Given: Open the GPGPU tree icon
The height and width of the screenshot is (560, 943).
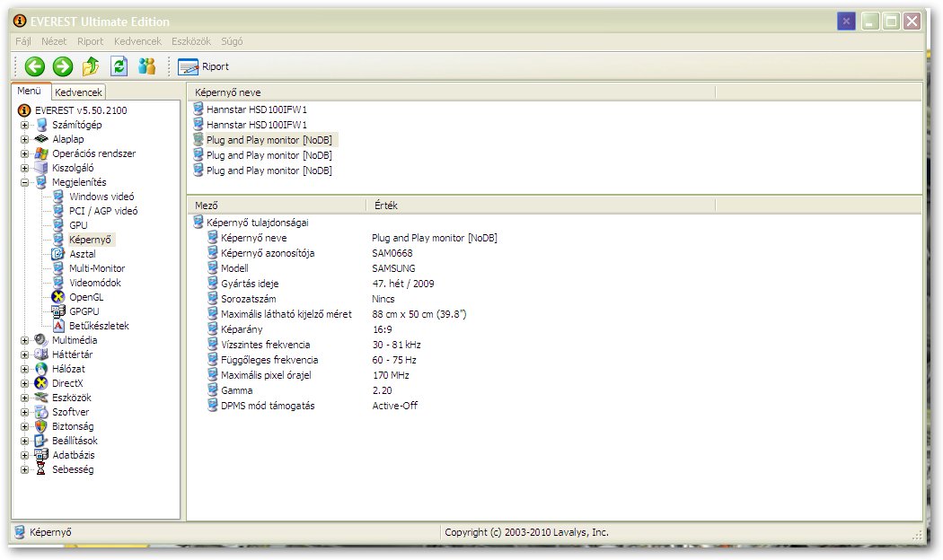Looking at the screenshot, I should point(58,311).
